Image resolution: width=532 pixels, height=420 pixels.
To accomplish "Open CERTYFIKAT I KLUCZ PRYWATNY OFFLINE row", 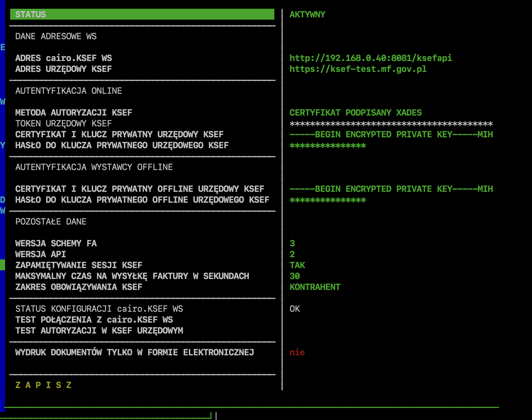I will (x=140, y=189).
